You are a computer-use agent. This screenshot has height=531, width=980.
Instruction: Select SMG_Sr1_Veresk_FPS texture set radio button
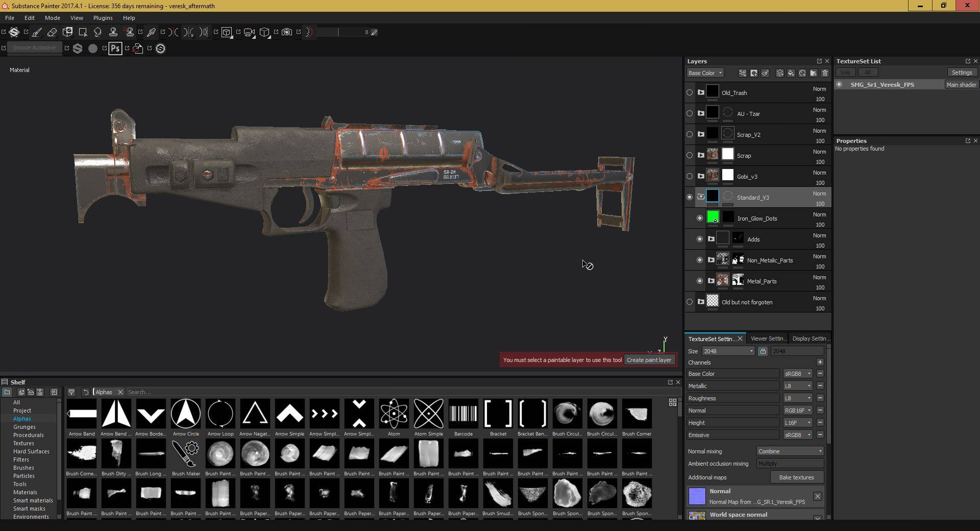(x=839, y=85)
